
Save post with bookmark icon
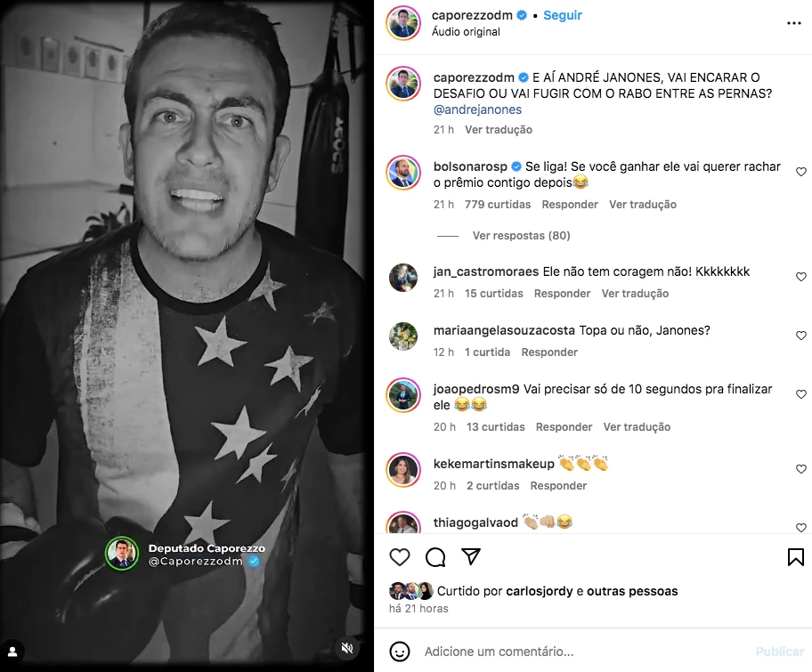click(795, 557)
